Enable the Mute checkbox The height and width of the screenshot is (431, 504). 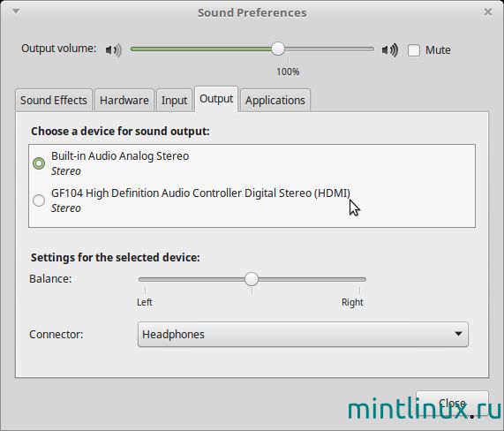point(414,50)
